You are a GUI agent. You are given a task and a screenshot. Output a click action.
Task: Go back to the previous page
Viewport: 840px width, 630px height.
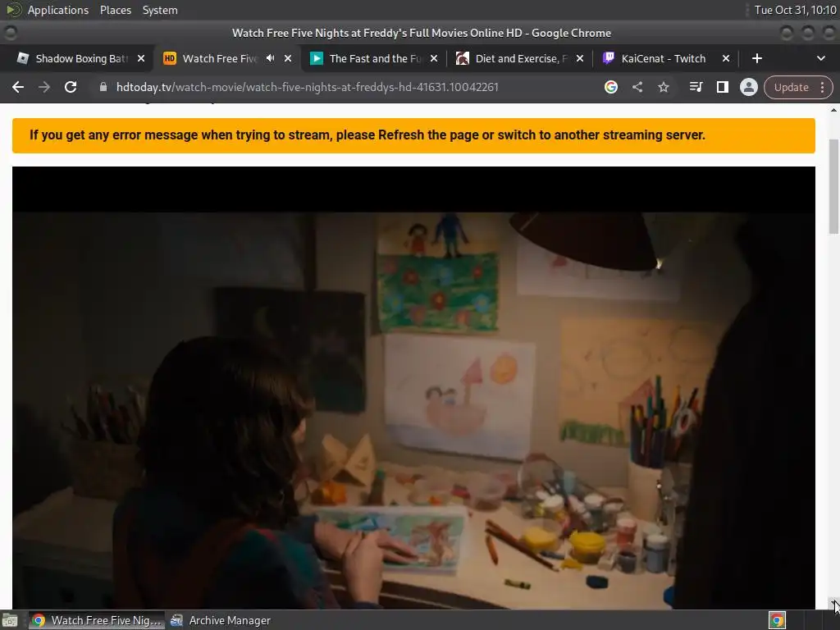18,87
